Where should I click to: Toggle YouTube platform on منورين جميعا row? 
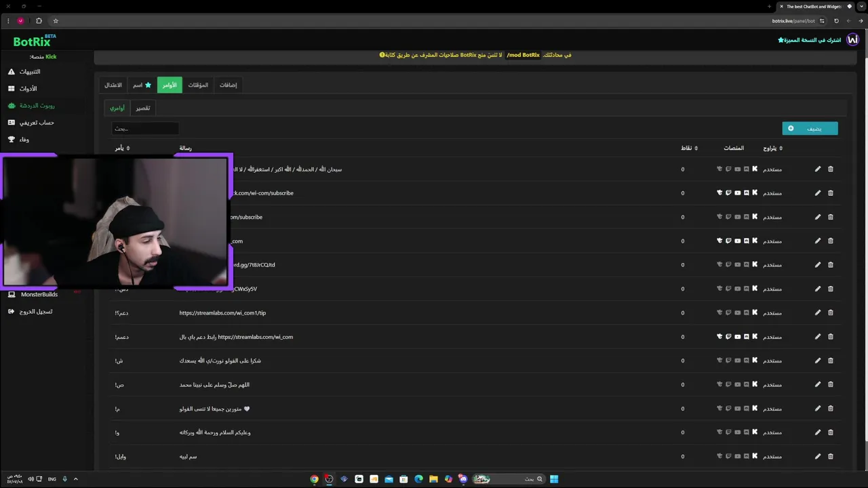pos(737,408)
